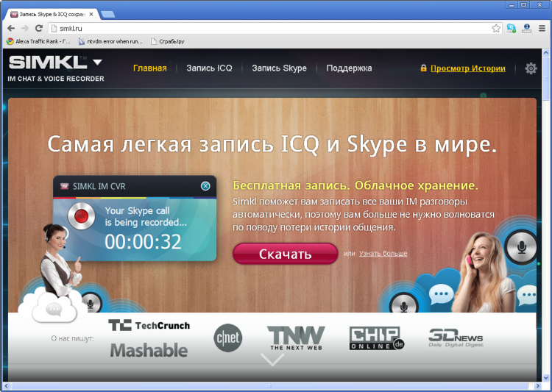The width and height of the screenshot is (552, 392).
Task: Click the down chevron arrow below the press logos
Action: [x=272, y=360]
